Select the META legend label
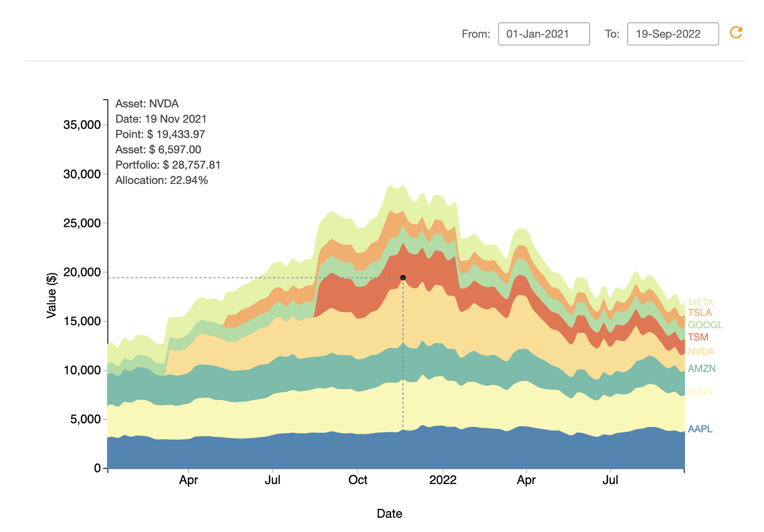 click(x=701, y=303)
